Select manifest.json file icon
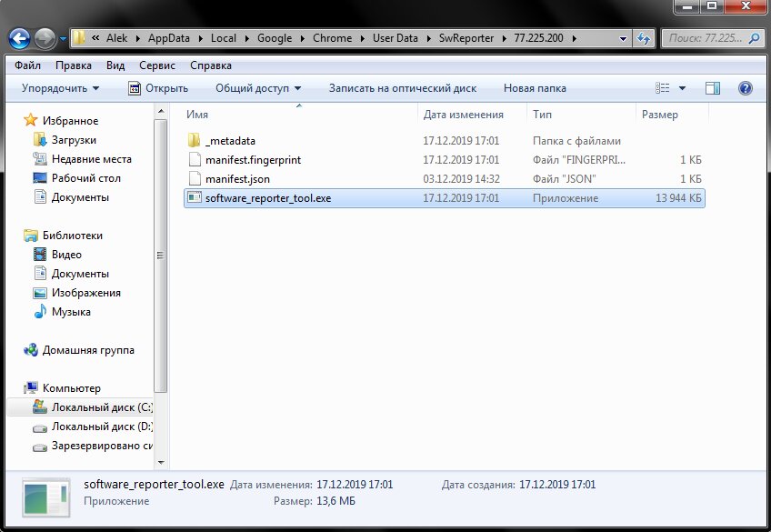The height and width of the screenshot is (532, 771). point(195,179)
